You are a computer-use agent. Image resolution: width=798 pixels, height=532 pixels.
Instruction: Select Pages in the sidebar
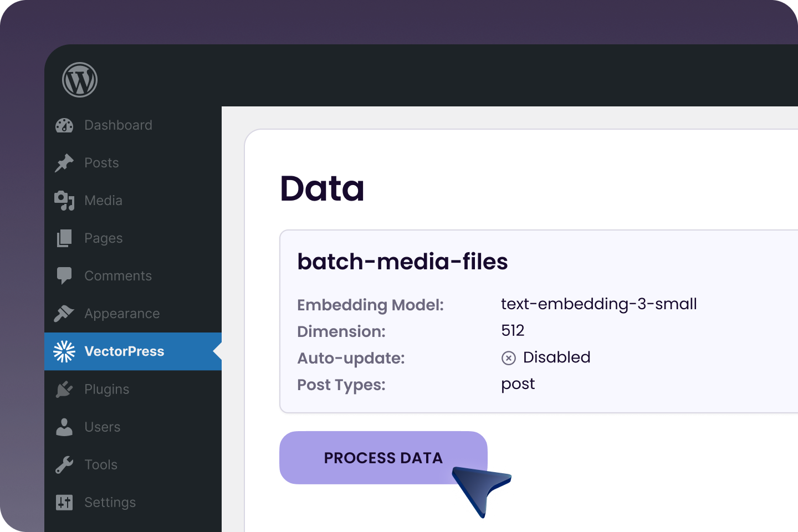103,238
